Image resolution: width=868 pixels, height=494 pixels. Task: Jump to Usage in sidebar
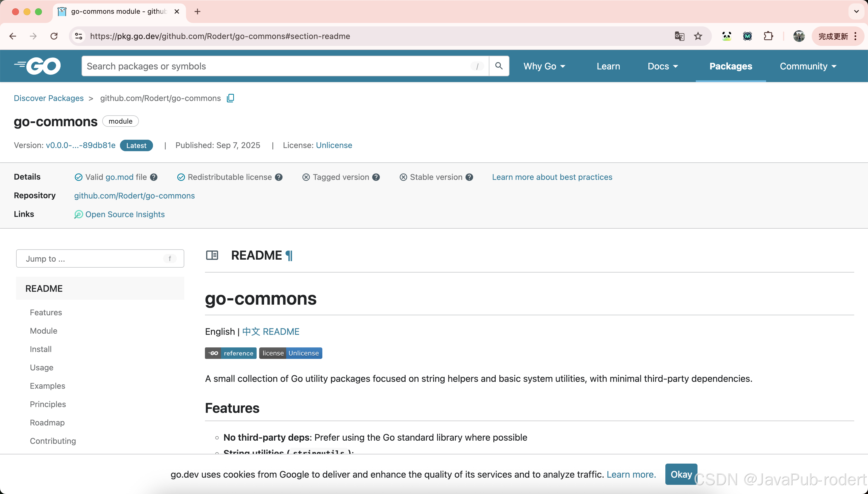pyautogui.click(x=41, y=367)
